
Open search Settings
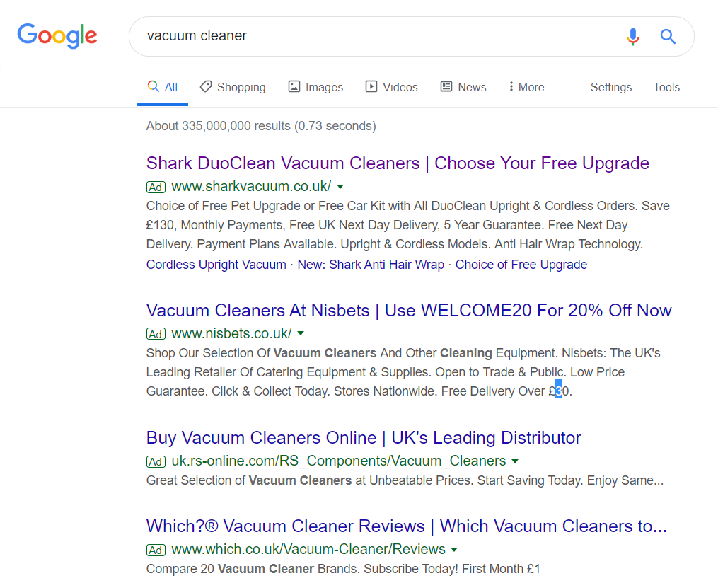pos(611,88)
